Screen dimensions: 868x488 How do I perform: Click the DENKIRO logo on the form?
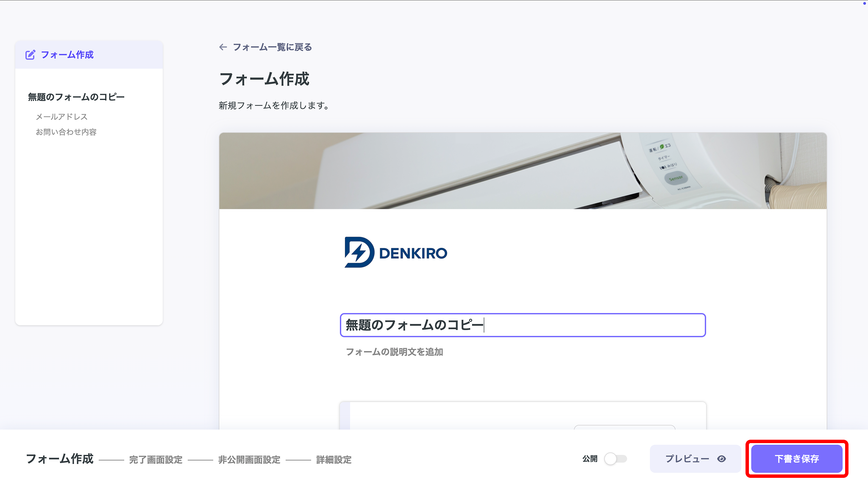pos(395,252)
